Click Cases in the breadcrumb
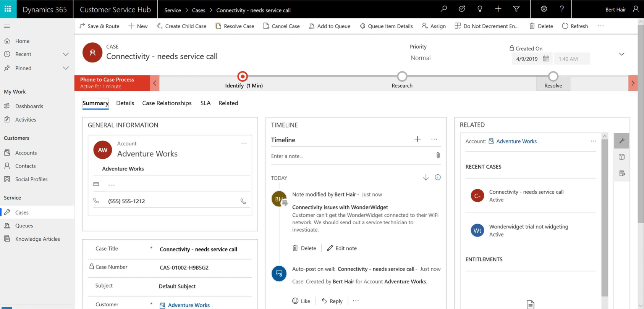644x309 pixels. pyautogui.click(x=199, y=10)
